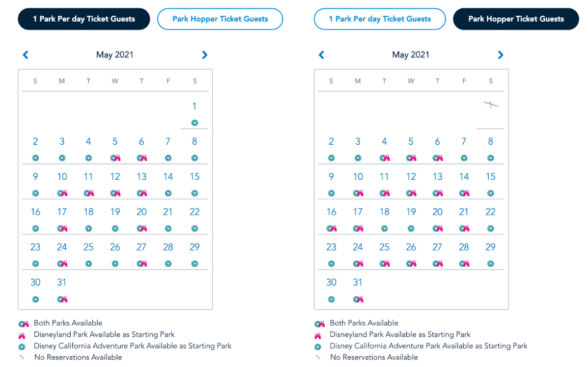The height and width of the screenshot is (367, 588).
Task: Enable 1 Park Per day view on right calendar
Action: [x=379, y=19]
